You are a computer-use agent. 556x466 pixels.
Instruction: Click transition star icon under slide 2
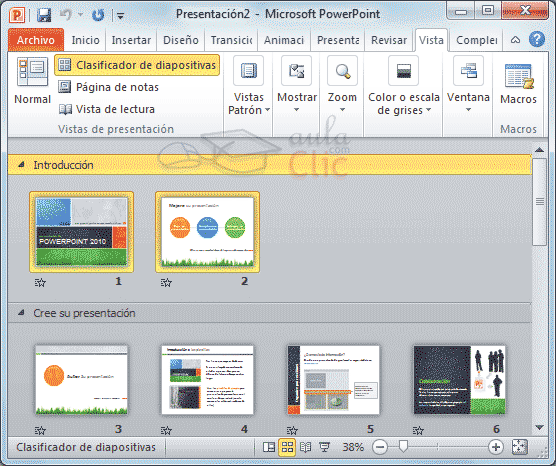tap(166, 282)
